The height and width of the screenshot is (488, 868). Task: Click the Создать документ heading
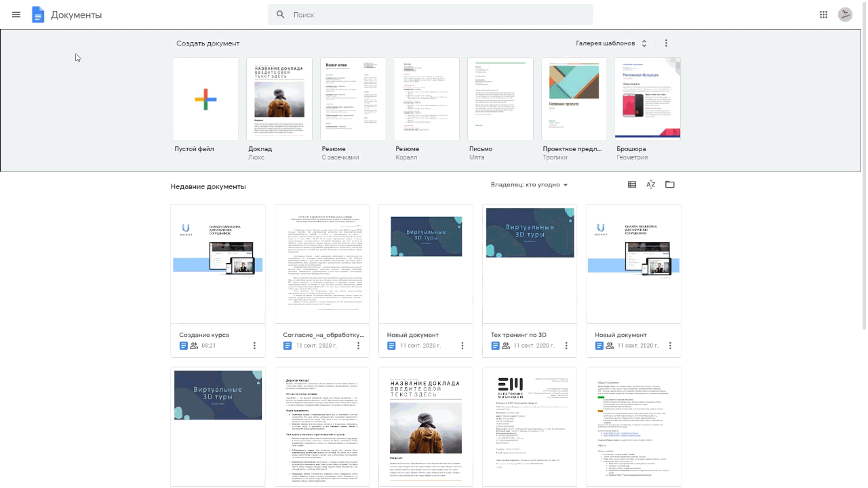coord(208,43)
